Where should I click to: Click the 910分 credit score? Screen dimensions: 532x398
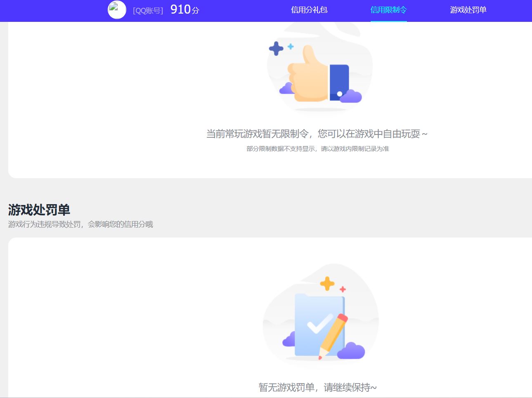point(184,9)
